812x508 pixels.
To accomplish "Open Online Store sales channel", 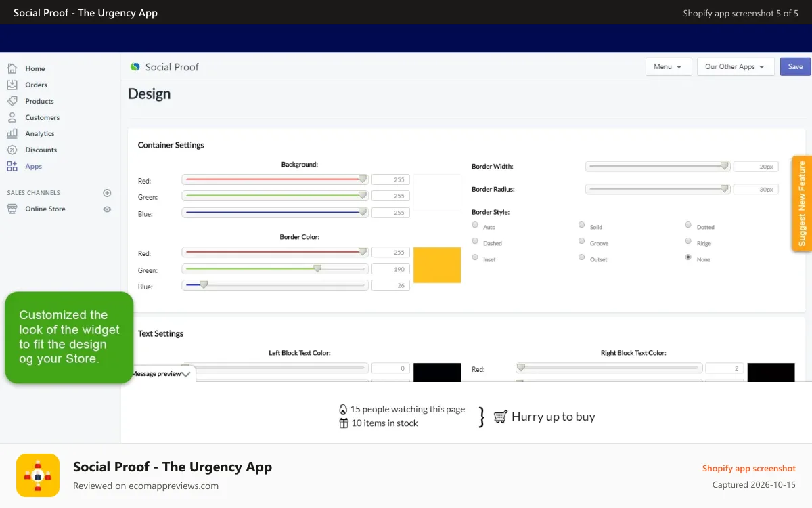I will pos(45,209).
